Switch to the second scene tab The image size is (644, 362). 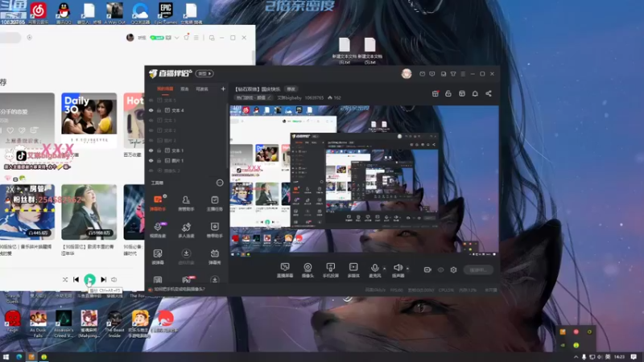(x=184, y=89)
